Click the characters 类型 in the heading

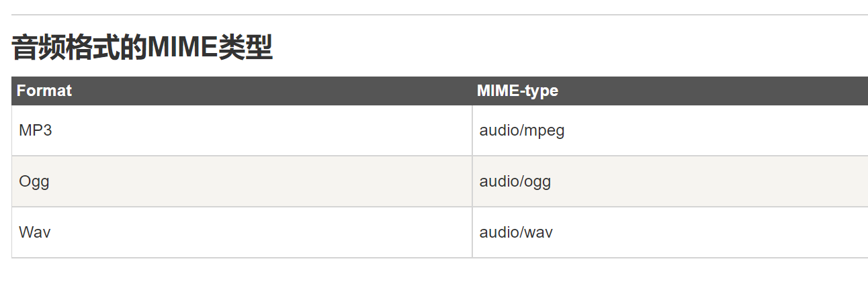pyautogui.click(x=245, y=48)
